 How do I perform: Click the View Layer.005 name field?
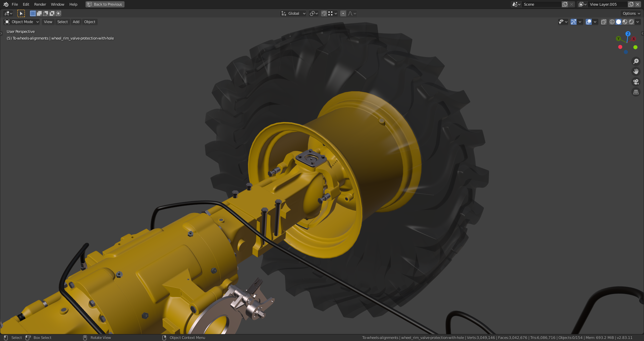(x=608, y=4)
